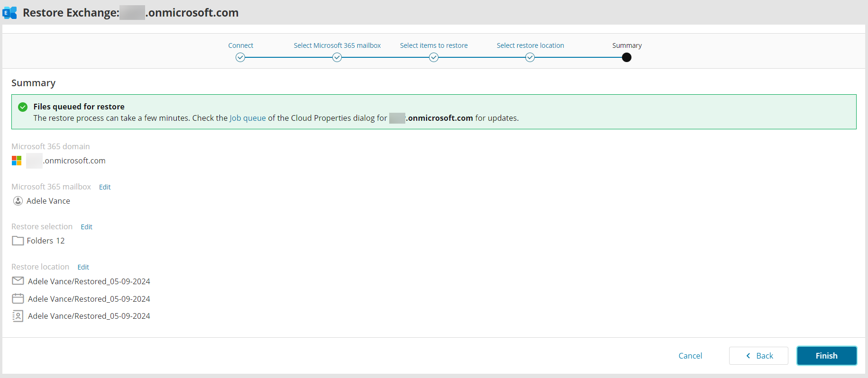Return to Select restore location step
Viewport: 868px width, 378px height.
(530, 57)
